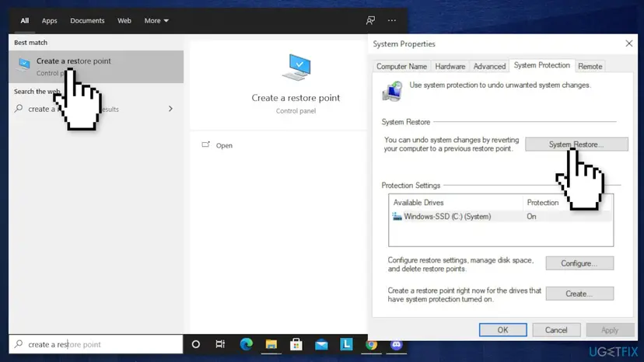Click the System Restore... button

(x=576, y=144)
